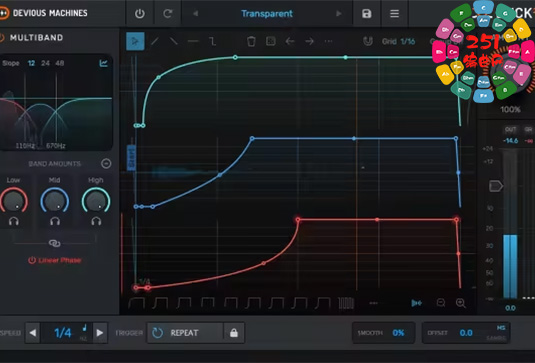535x363 pixels.
Task: Open more tools ellipsis in toolbar
Action: point(328,41)
